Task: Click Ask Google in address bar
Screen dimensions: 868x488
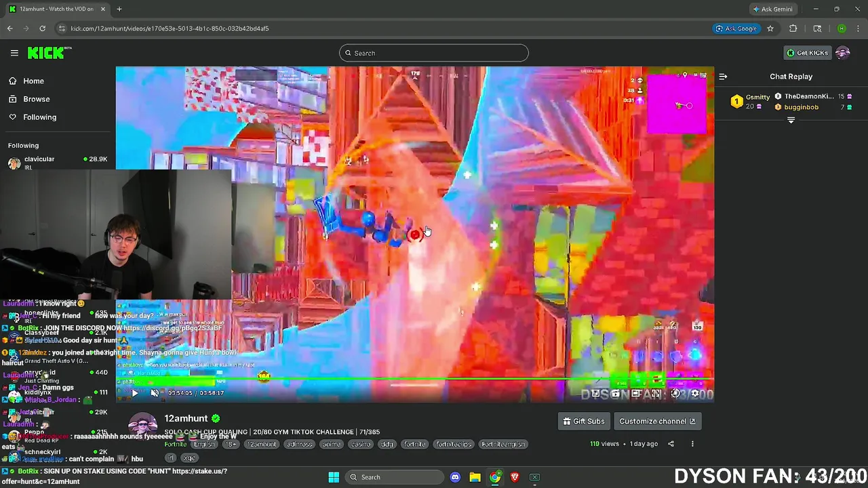Action: (736, 28)
